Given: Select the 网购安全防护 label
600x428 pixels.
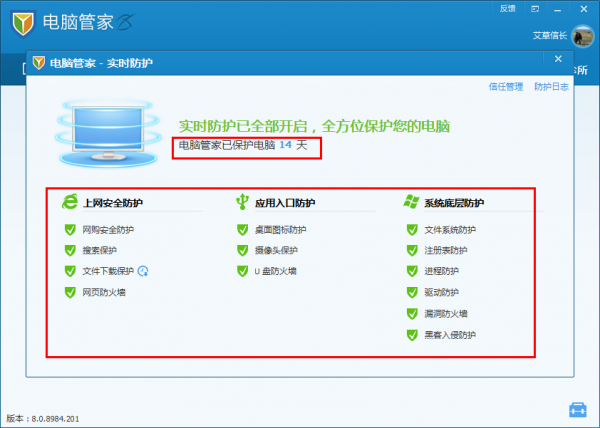Looking at the screenshot, I should 108,230.
